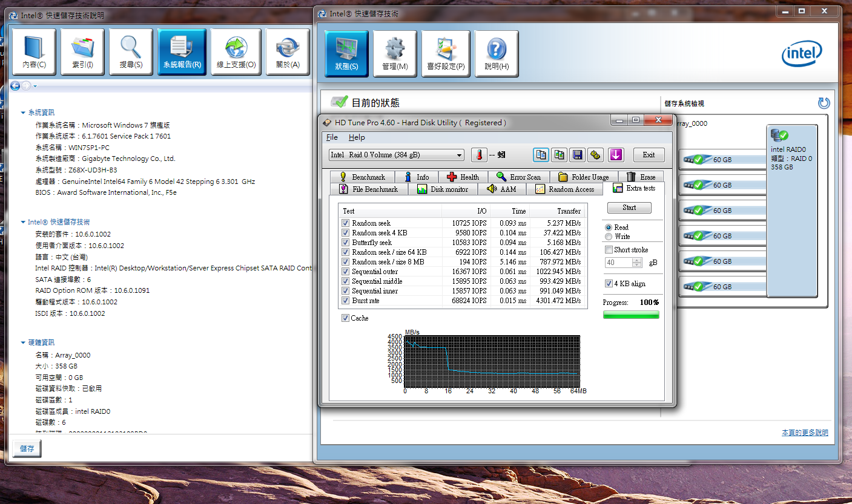This screenshot has height=504, width=852.
Task: Click the burst rate MB/s graph
Action: [492, 361]
